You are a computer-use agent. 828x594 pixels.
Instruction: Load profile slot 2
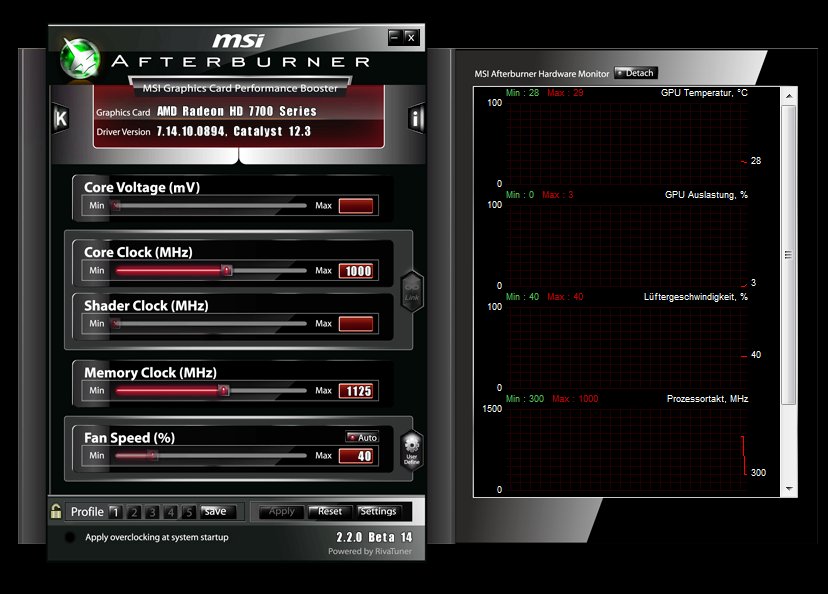pyautogui.click(x=134, y=512)
